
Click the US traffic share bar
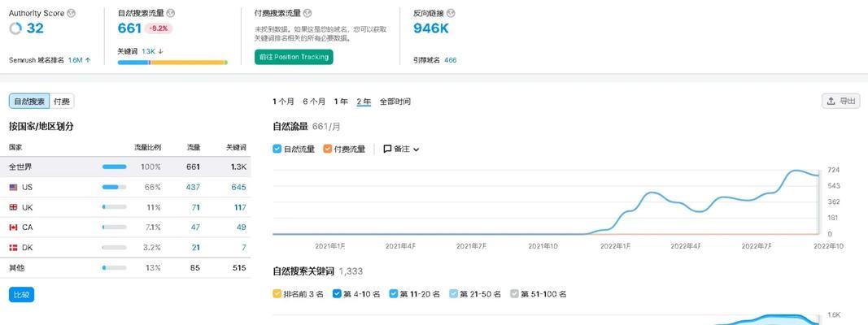click(114, 188)
